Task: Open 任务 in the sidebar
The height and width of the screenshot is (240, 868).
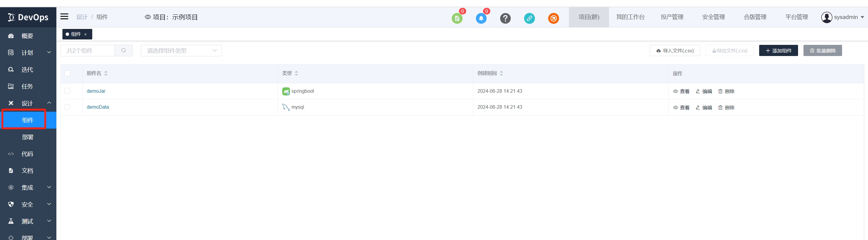Action: tap(28, 86)
